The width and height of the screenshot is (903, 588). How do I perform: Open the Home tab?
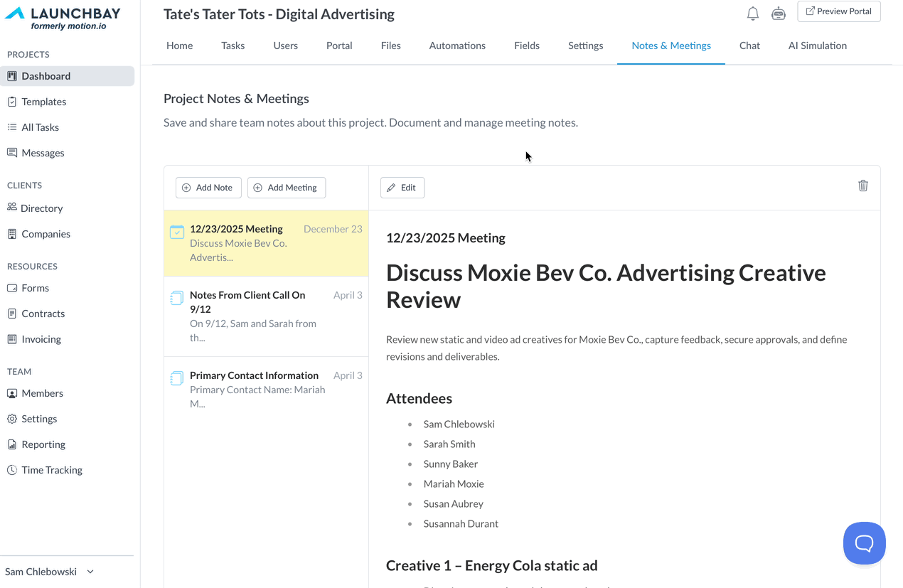[x=180, y=46]
